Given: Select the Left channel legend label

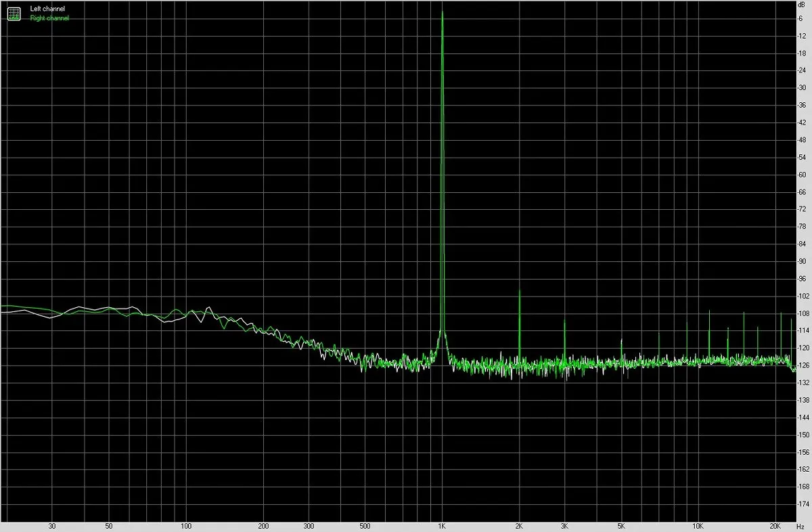Looking at the screenshot, I should coord(48,9).
